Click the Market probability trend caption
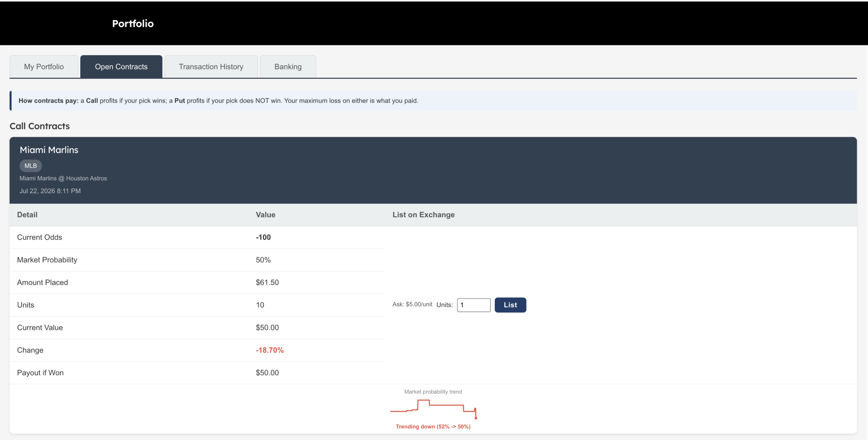This screenshot has height=440, width=868. point(433,392)
